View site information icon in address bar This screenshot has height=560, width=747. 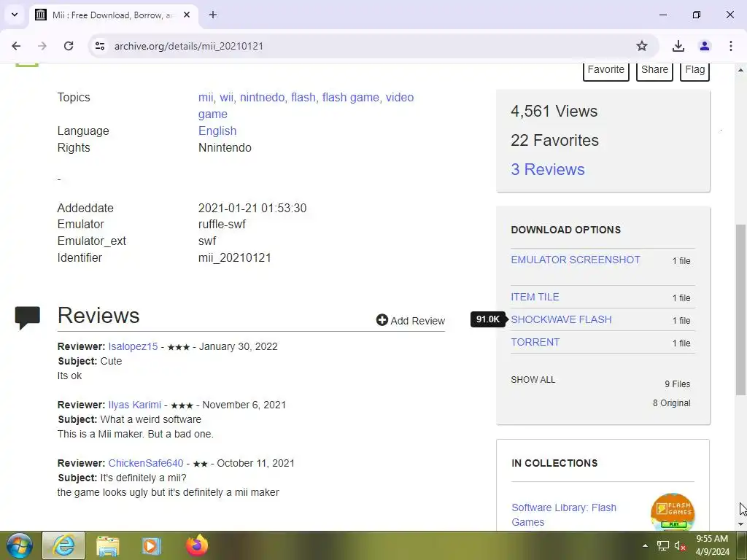99,46
